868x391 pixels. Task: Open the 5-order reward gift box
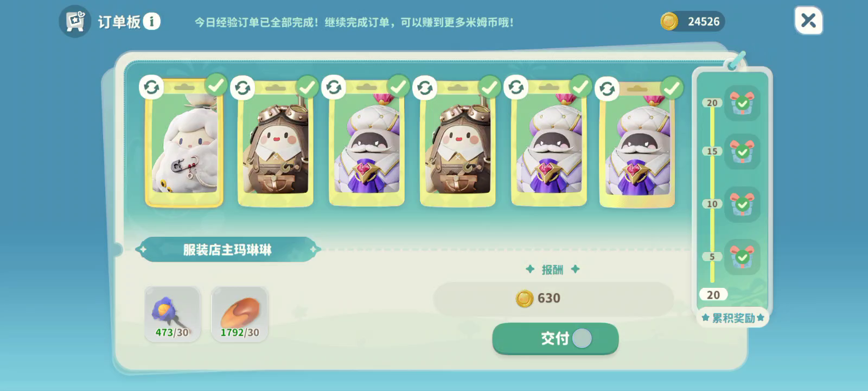[x=742, y=256]
